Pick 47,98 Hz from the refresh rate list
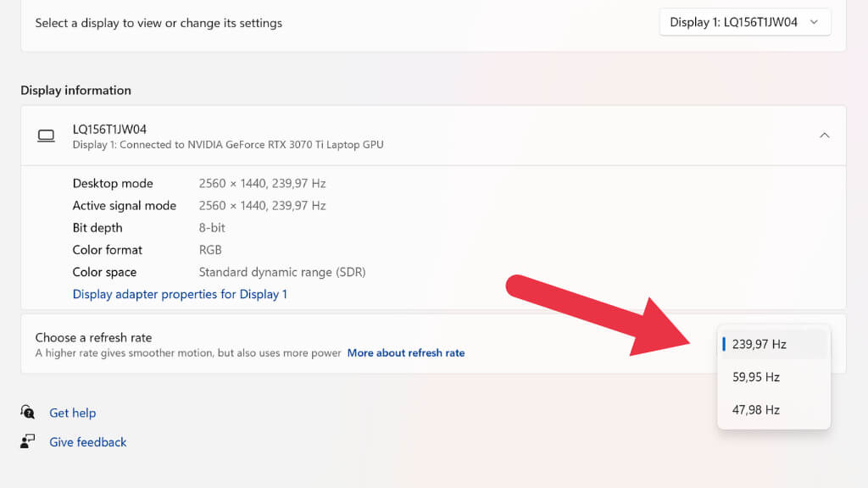Viewport: 868px width, 488px height. 756,410
